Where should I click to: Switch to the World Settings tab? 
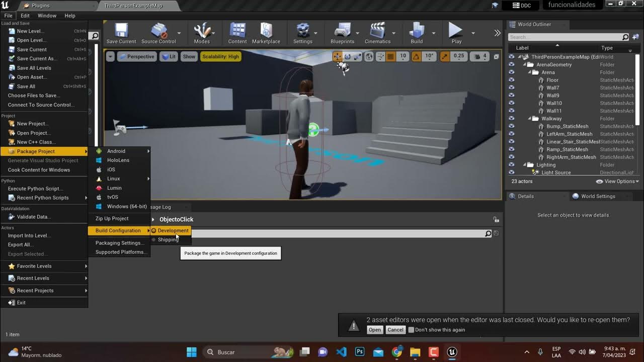598,196
